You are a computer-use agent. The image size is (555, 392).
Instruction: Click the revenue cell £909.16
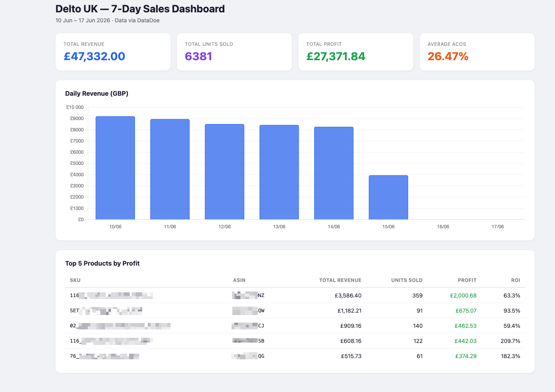(351, 326)
